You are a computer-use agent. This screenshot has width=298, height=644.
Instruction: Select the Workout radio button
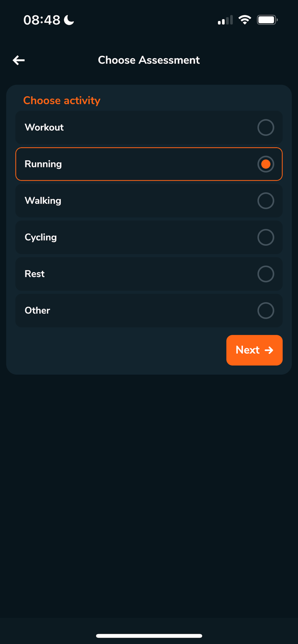tap(265, 128)
